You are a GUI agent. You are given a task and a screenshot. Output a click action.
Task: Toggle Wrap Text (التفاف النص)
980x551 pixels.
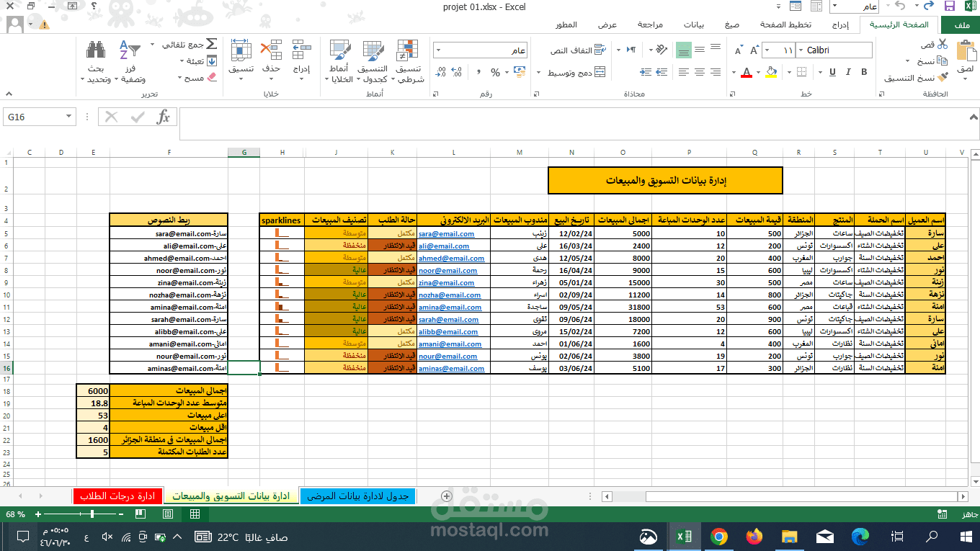click(x=577, y=50)
